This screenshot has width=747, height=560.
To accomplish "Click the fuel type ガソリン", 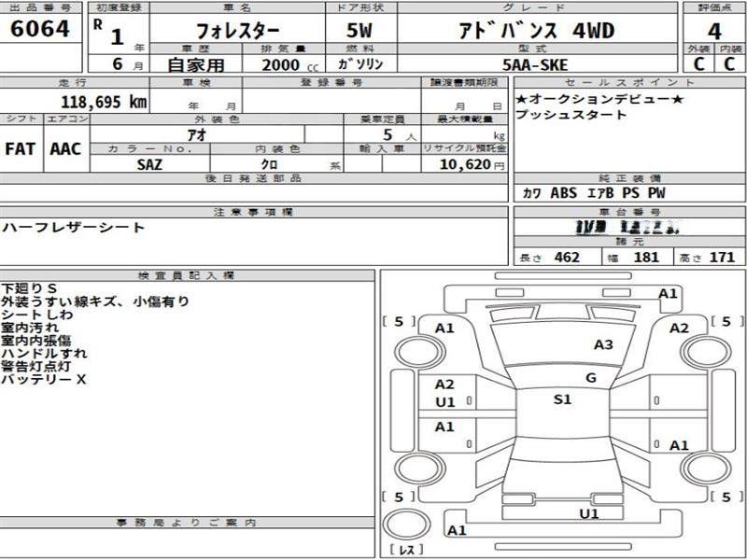I will 360,63.
